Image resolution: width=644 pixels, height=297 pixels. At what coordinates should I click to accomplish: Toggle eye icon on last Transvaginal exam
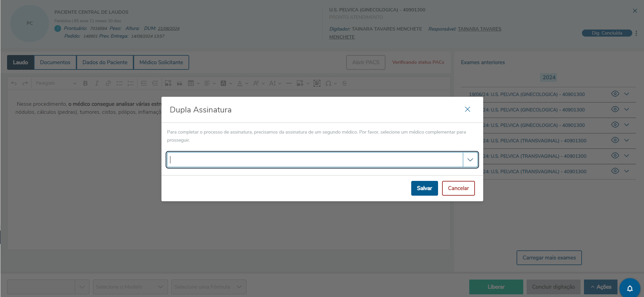tap(615, 171)
